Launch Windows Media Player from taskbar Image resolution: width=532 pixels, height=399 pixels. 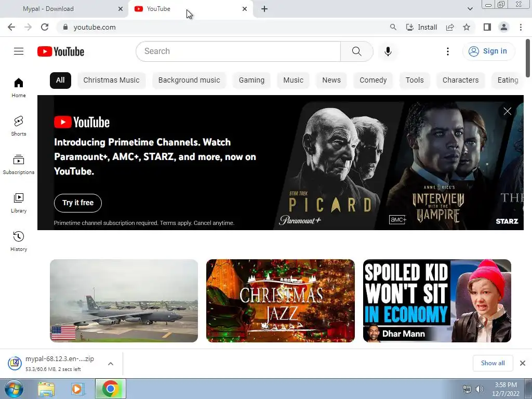click(x=77, y=389)
